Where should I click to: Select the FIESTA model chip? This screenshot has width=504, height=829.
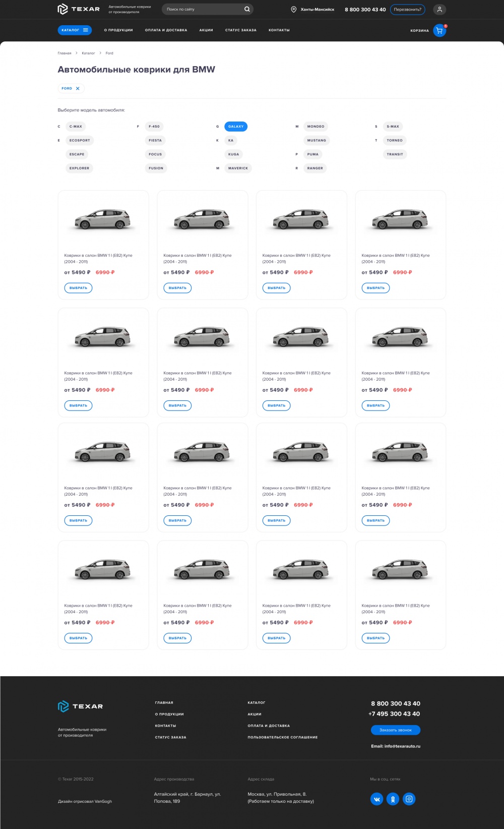[x=155, y=140]
